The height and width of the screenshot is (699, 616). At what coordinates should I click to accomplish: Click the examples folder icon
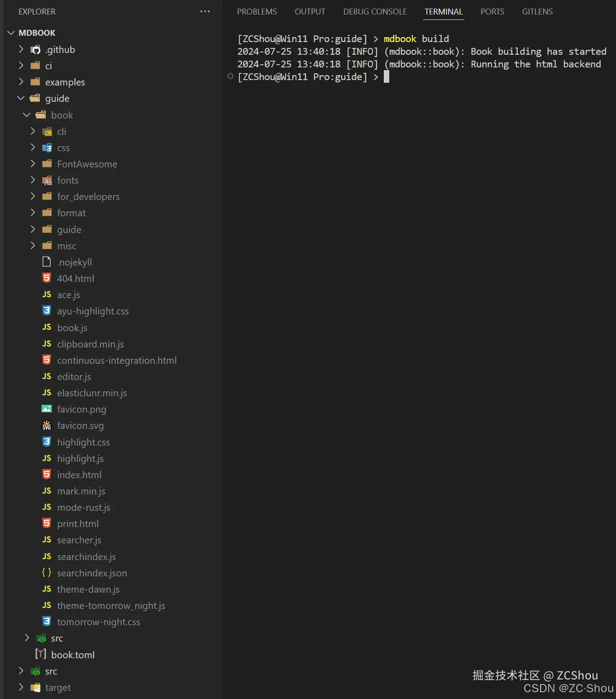pos(35,82)
